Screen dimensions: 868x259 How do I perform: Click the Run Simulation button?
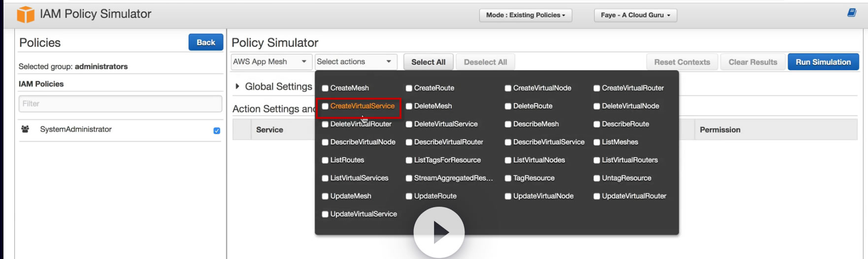coord(823,62)
